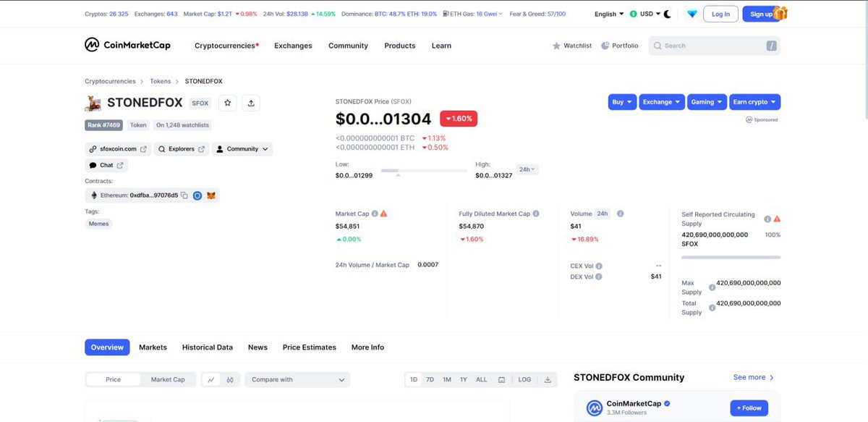Click the search input field

tap(714, 46)
